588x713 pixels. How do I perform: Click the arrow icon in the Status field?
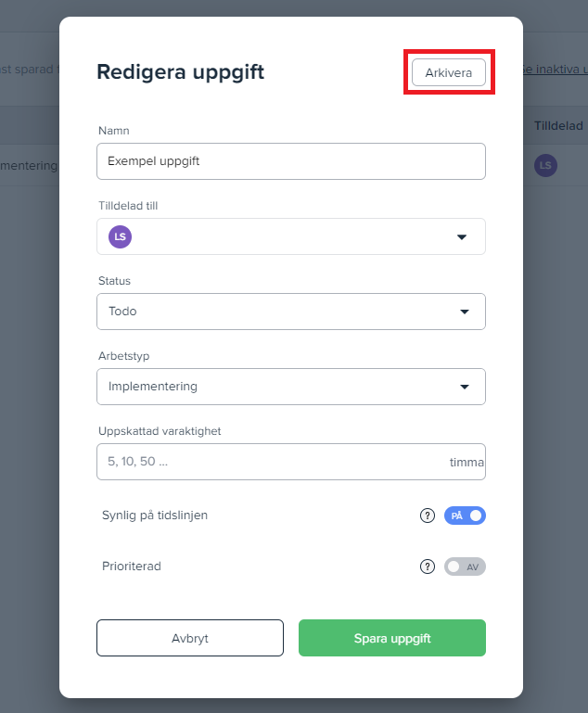pos(465,312)
